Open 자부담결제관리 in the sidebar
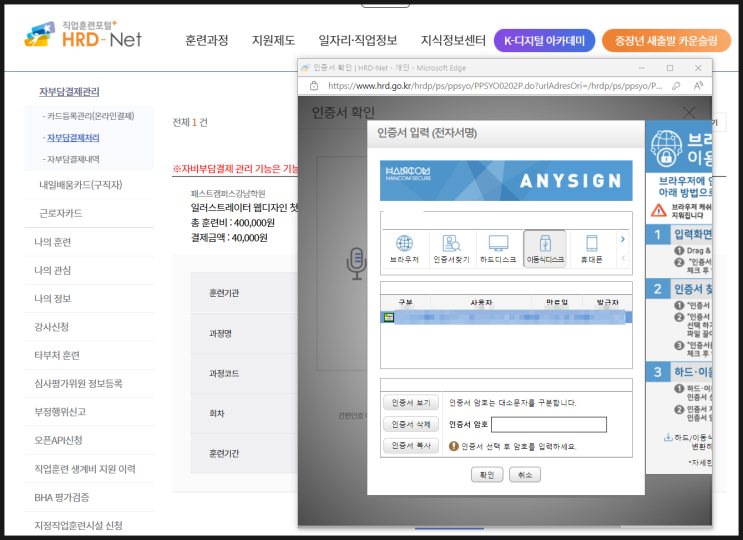Screen dimensions: 743x540 tap(69, 92)
